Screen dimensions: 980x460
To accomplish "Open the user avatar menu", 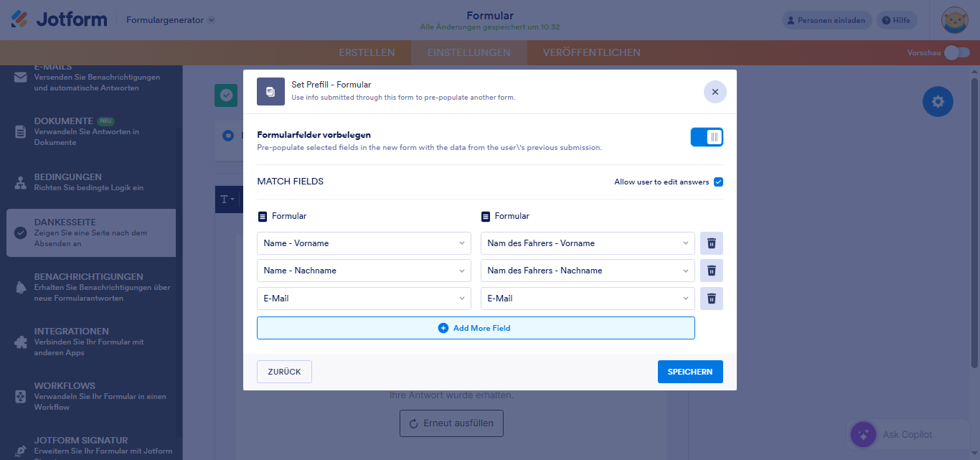I will pos(955,20).
